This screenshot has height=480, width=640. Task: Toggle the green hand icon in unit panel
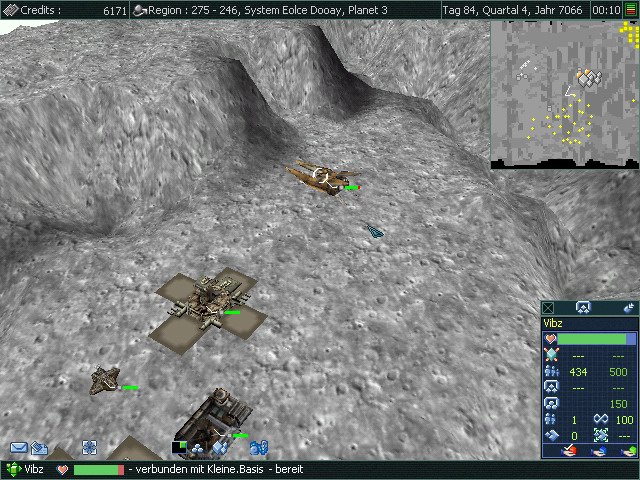(x=625, y=451)
